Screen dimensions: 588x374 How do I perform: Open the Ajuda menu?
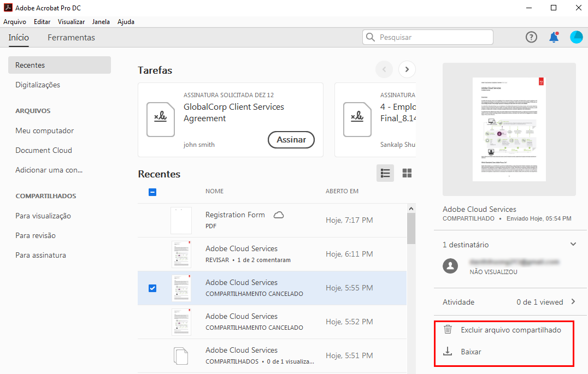pos(126,22)
